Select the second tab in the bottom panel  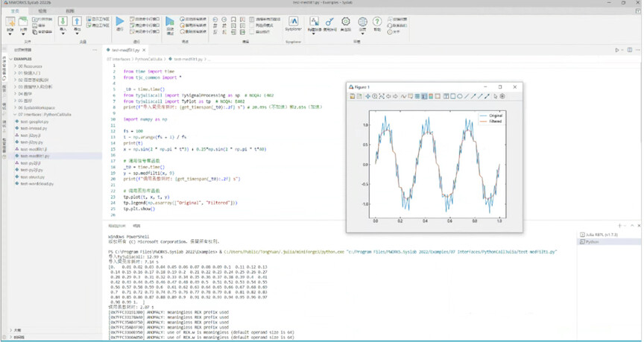pyautogui.click(x=136, y=226)
